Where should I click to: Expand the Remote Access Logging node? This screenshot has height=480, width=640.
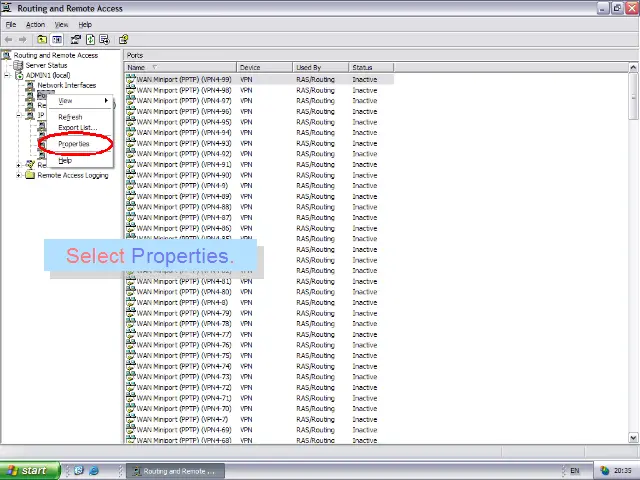pyautogui.click(x=19, y=175)
